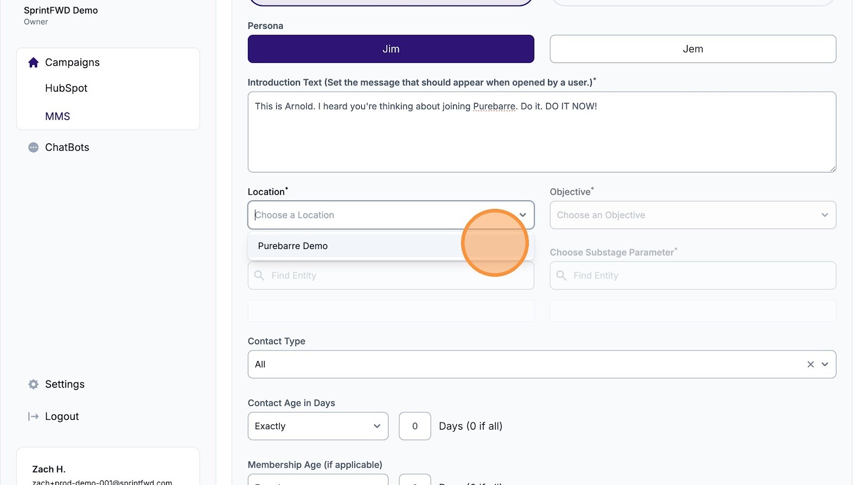Click the Logout arrow icon

pyautogui.click(x=33, y=417)
